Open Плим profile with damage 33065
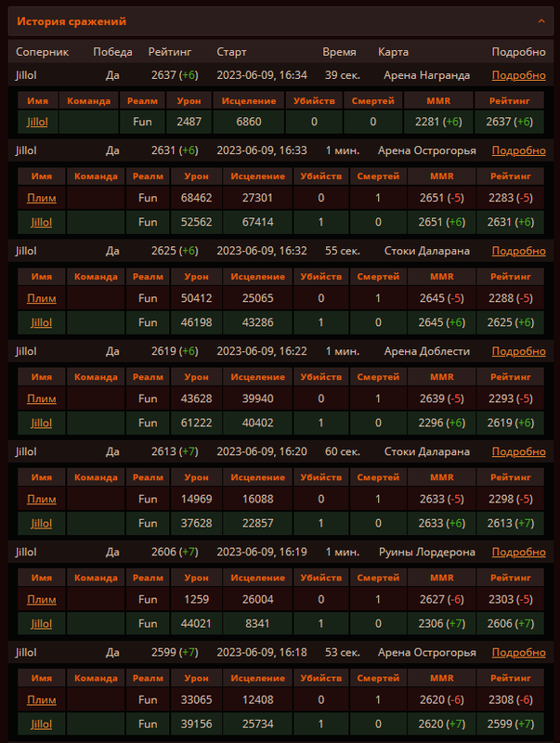This screenshot has height=743, width=560. 42,700
